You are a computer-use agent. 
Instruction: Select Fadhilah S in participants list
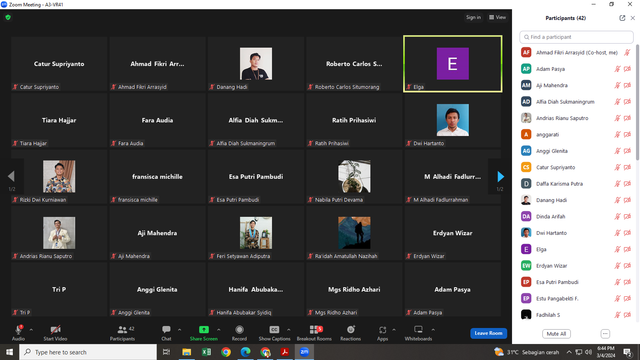tap(576, 315)
